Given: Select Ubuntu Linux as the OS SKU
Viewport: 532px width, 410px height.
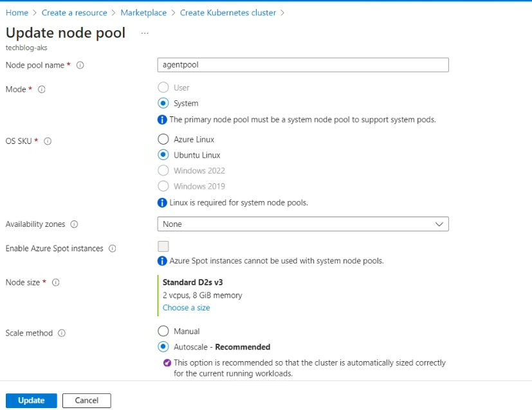Looking at the screenshot, I should coord(163,155).
